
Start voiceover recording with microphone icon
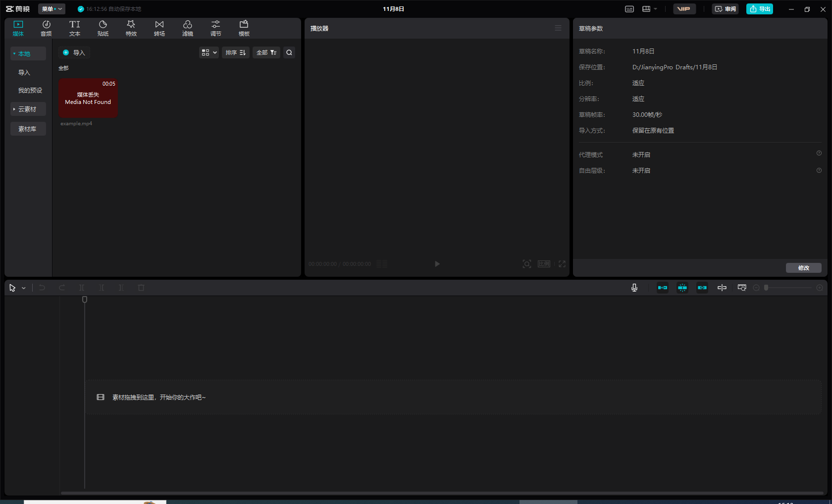(634, 288)
